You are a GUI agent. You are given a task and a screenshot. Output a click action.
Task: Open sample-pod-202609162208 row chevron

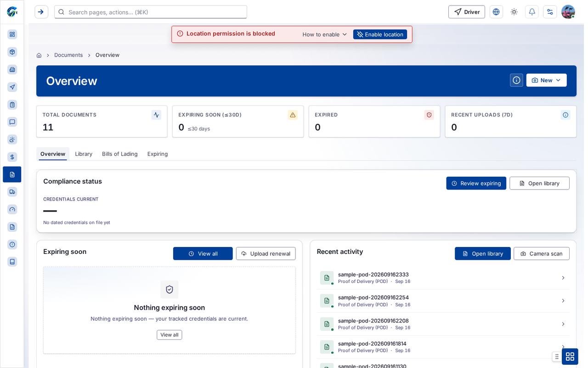(563, 324)
